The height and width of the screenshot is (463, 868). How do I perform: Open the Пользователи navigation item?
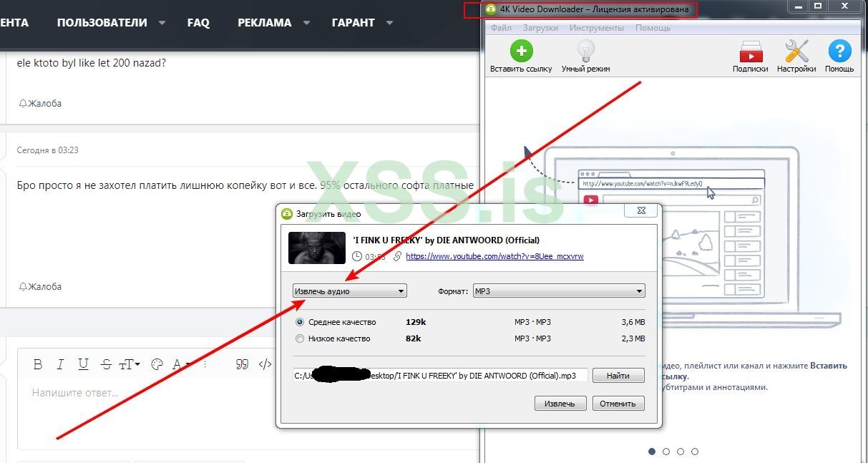click(x=102, y=23)
